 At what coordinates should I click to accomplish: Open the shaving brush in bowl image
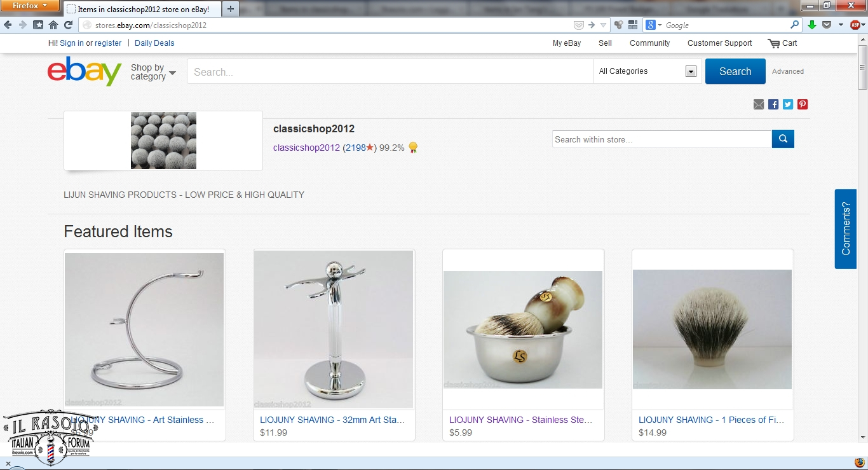click(x=523, y=329)
